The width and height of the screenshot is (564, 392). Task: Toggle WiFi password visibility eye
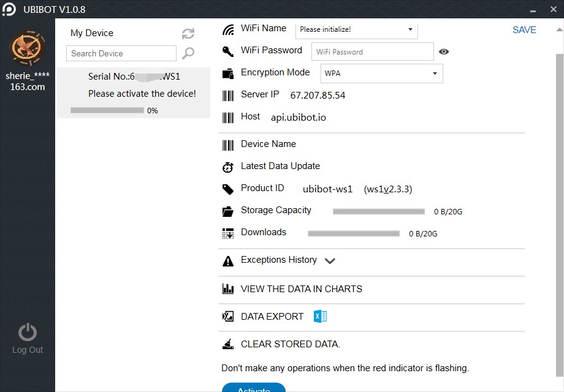pyautogui.click(x=443, y=51)
